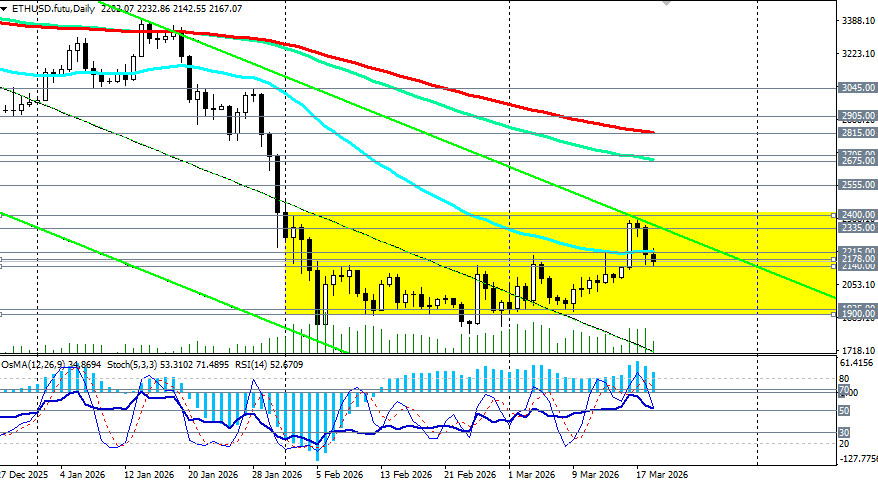Click the 3223.10 price scale label
878x485 pixels.
pyautogui.click(x=858, y=54)
